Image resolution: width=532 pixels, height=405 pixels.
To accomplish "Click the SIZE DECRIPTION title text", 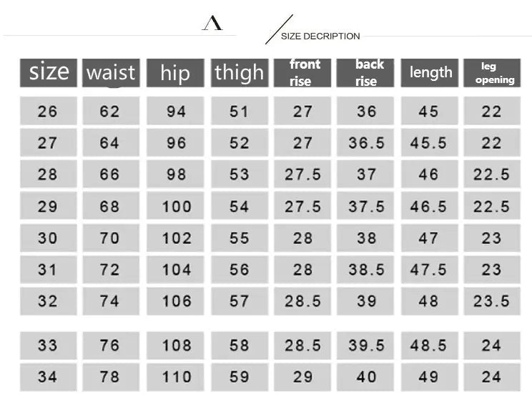I will pyautogui.click(x=320, y=36).
